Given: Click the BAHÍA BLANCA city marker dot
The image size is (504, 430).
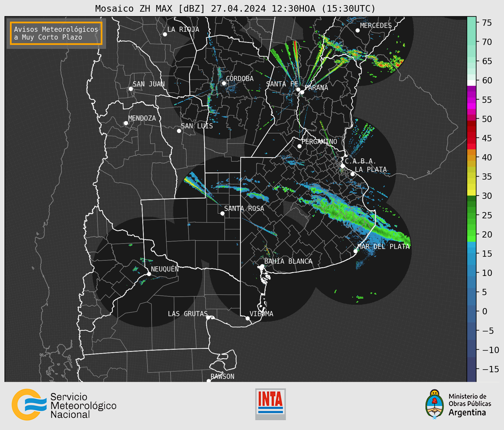Looking at the screenshot, I should pos(262,266).
